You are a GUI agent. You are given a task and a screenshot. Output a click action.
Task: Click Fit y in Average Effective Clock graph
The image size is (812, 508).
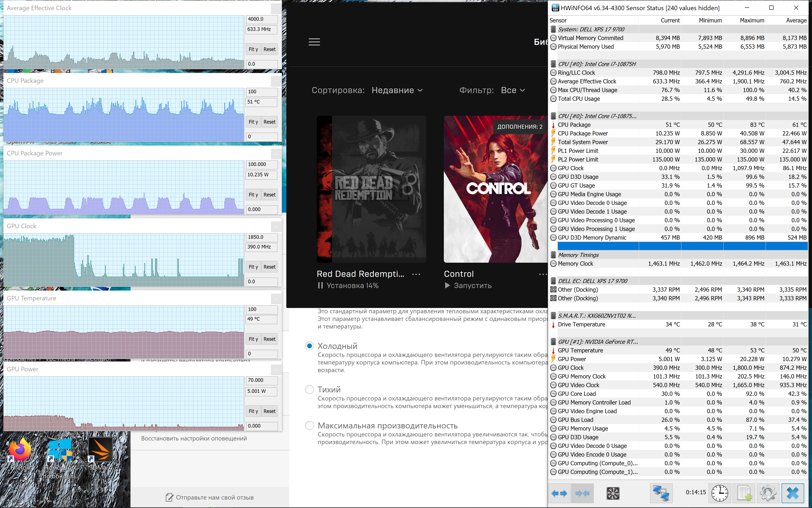[253, 49]
